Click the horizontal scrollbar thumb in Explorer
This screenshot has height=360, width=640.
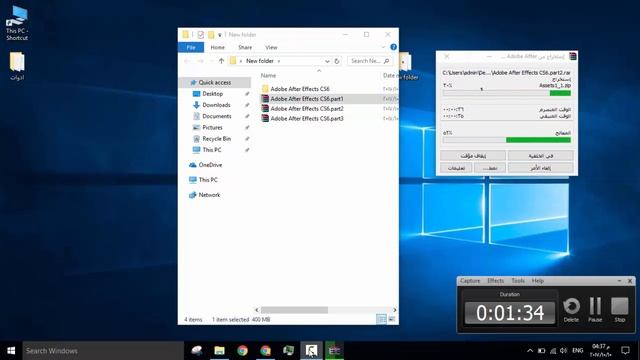point(294,310)
